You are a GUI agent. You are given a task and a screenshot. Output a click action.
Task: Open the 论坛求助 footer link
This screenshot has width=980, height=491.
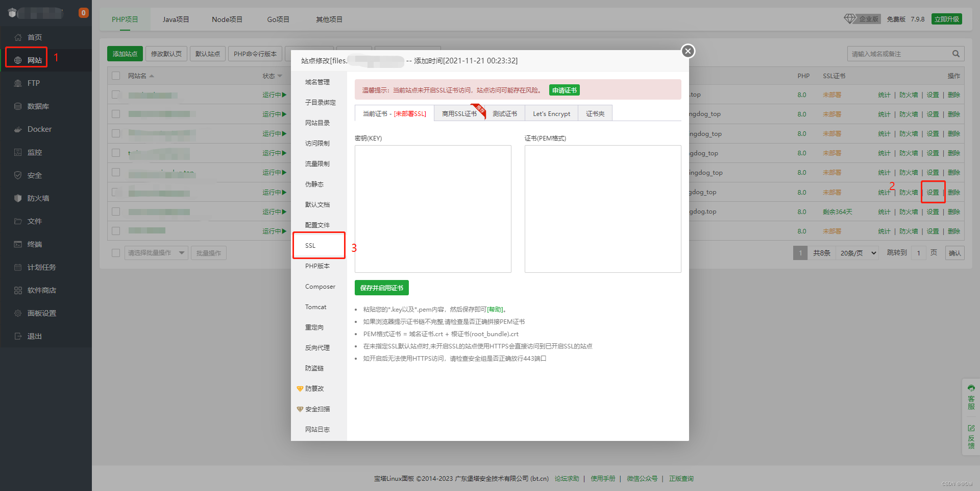567,479
